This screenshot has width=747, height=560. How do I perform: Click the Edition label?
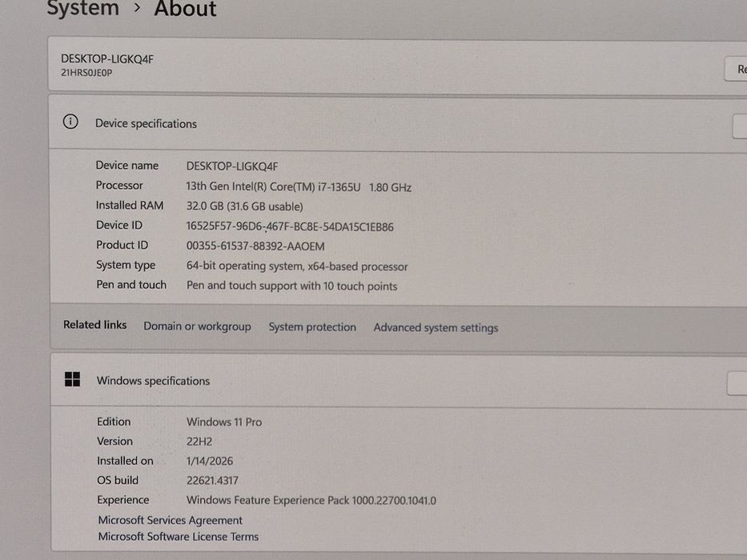[114, 422]
